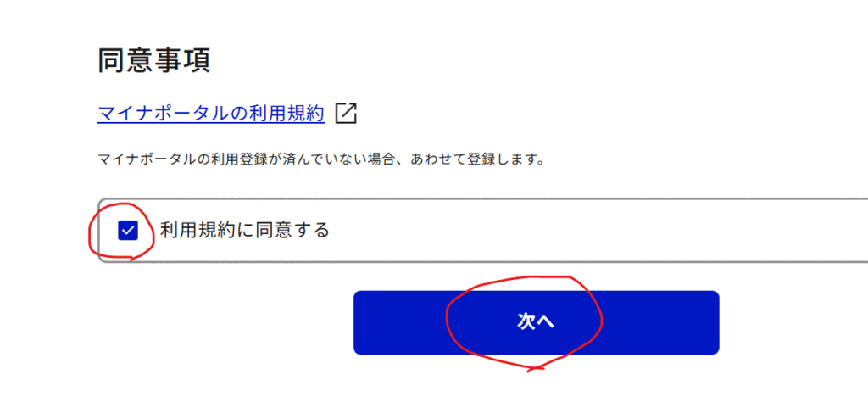Viewport: 868px width, 402px height.
Task: Click the right edge of the 次へ button
Action: coord(712,322)
